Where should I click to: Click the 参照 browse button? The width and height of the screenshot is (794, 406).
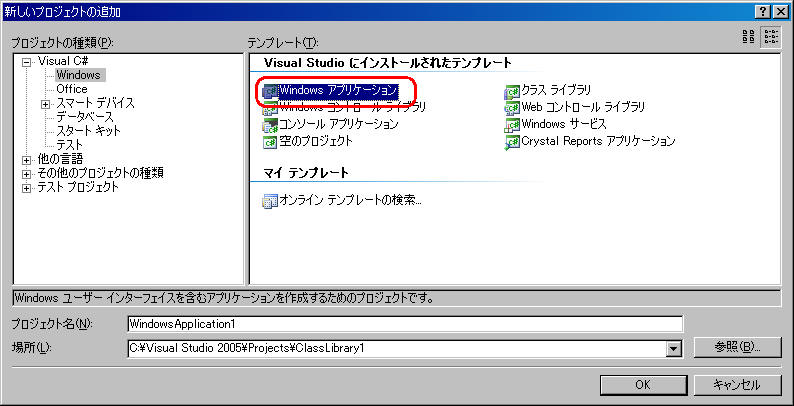click(x=738, y=347)
